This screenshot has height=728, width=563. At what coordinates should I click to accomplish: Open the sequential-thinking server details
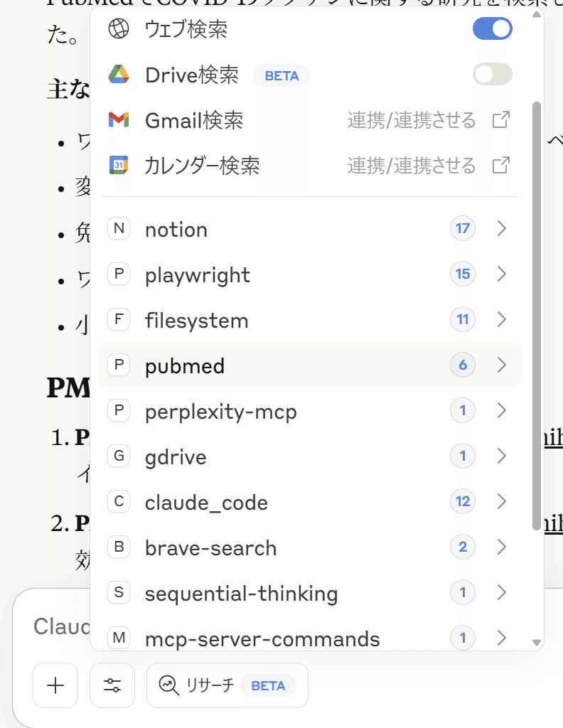(x=502, y=592)
